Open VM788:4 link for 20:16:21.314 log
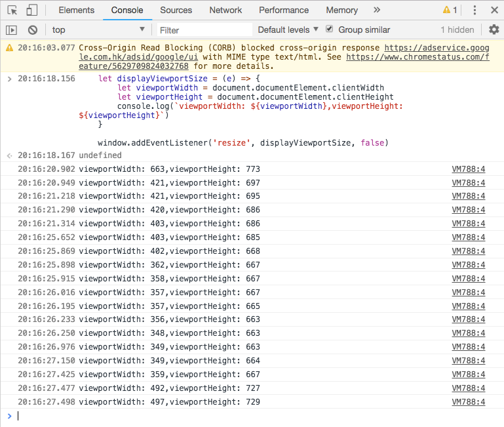The width and height of the screenshot is (504, 427). 469,224
